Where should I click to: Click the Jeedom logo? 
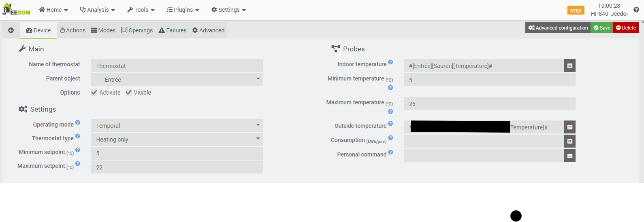coord(16,10)
